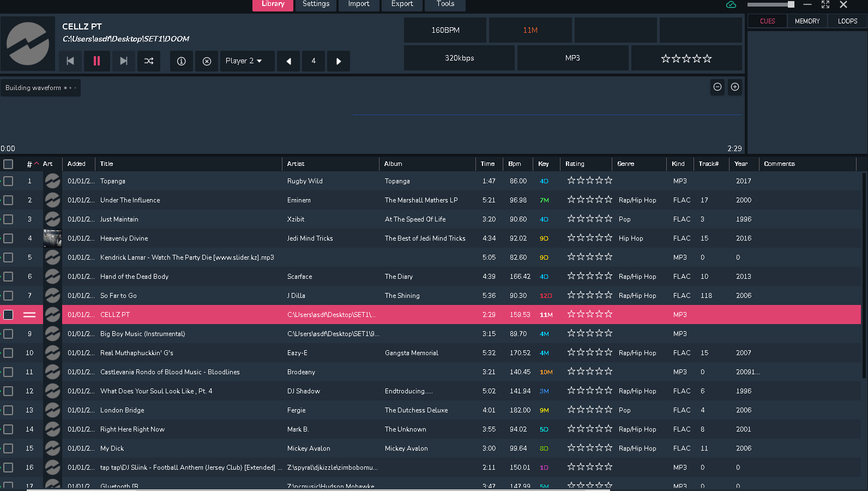This screenshot has width=868, height=491.
Task: Click the cloud sync status icon
Action: click(x=731, y=5)
